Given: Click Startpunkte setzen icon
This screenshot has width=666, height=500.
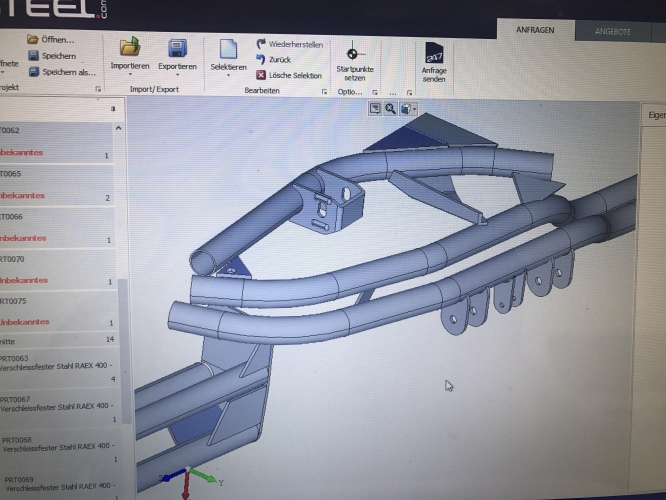Looking at the screenshot, I should coord(351,52).
